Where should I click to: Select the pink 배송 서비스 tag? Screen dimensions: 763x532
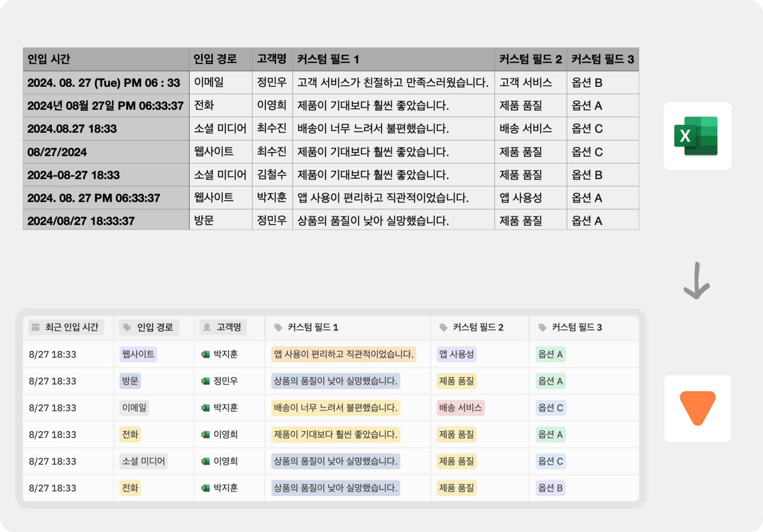(x=460, y=407)
